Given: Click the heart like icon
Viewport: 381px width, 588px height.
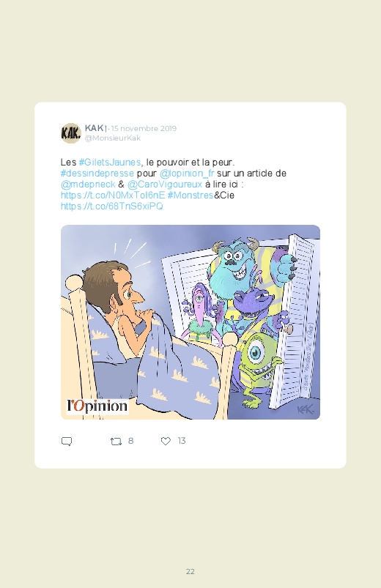Looking at the screenshot, I should 166,441.
